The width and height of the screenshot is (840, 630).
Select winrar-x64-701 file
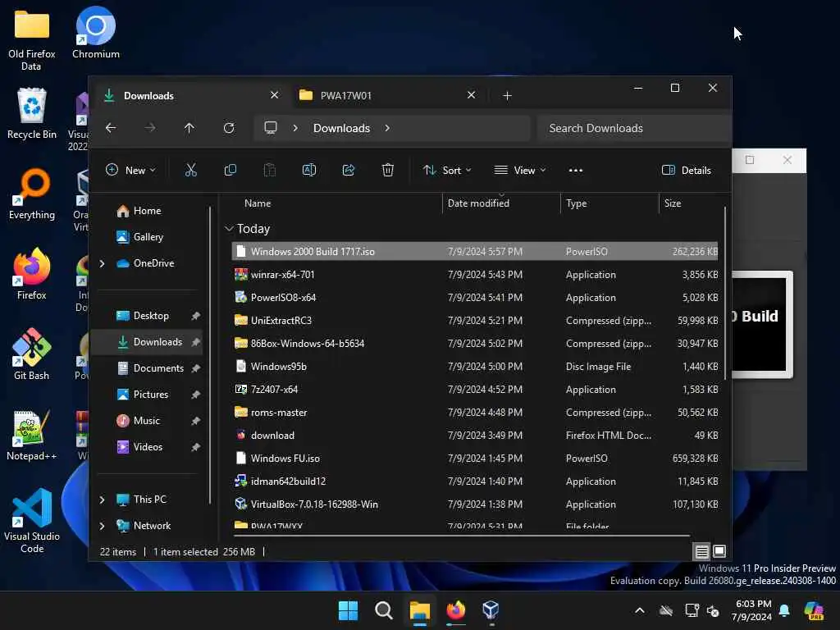point(475,274)
